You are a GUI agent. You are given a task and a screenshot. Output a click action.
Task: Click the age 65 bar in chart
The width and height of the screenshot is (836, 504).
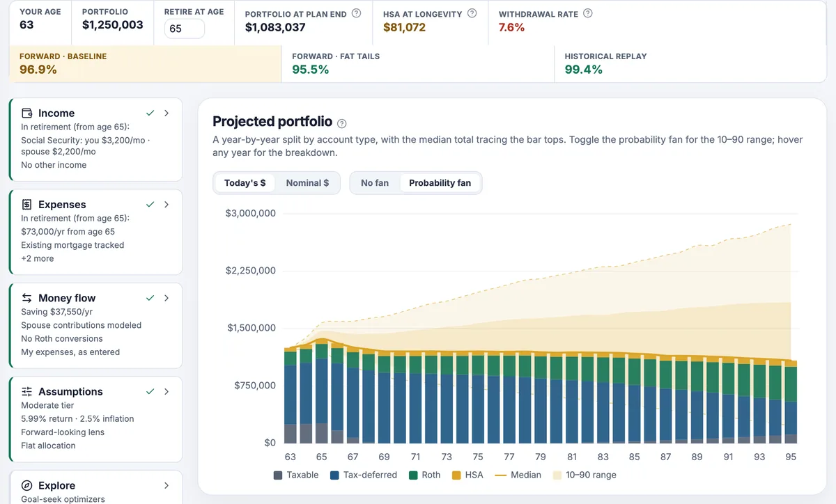tap(321, 392)
